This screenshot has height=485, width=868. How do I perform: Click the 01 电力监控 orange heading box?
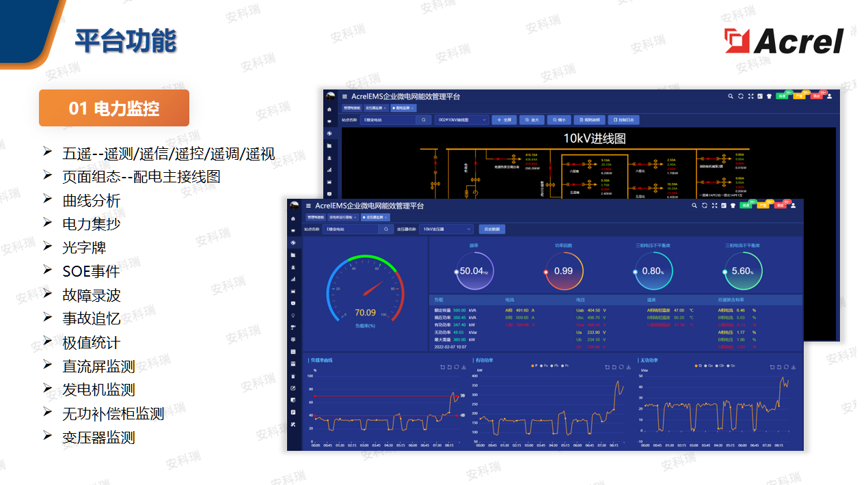click(x=114, y=108)
